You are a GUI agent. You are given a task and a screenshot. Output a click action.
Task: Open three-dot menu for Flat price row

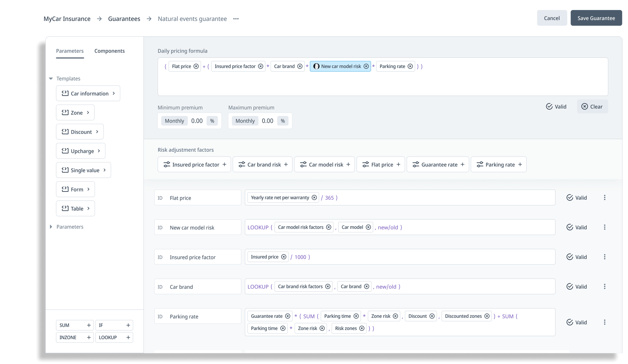click(x=604, y=198)
